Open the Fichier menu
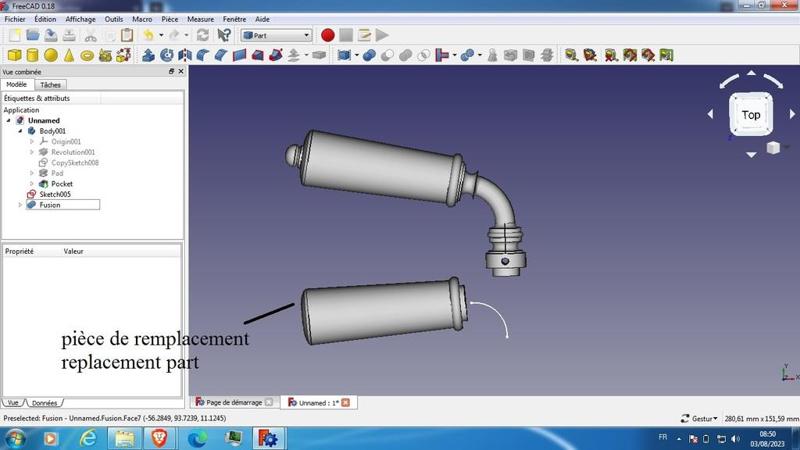The width and height of the screenshot is (800, 450). 15,19
